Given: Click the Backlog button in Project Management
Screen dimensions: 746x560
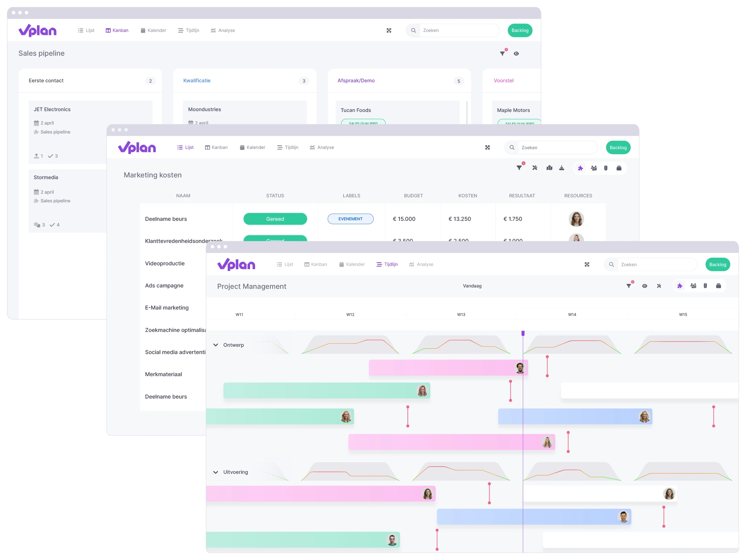Looking at the screenshot, I should point(718,264).
